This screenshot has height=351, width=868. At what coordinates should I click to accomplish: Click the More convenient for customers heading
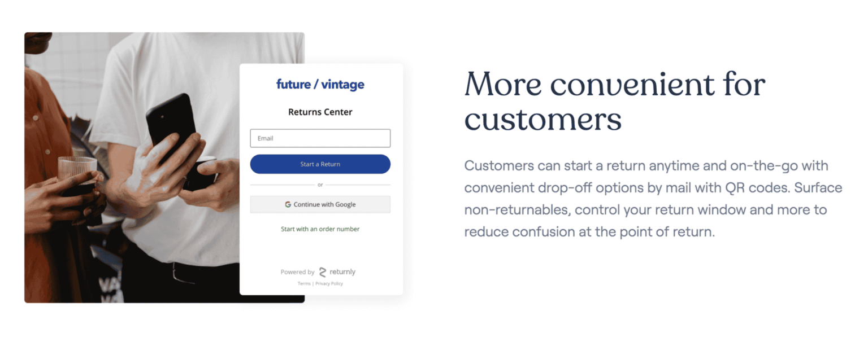tap(615, 102)
